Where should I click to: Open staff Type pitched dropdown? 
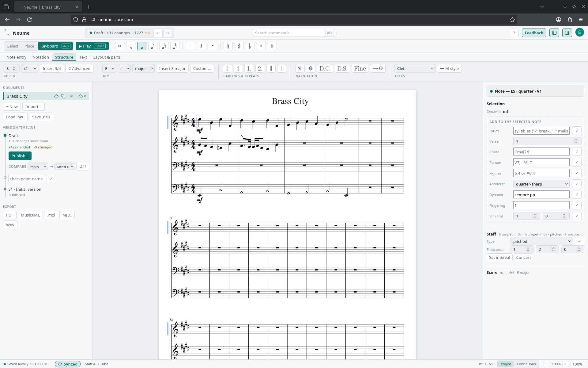(541, 241)
